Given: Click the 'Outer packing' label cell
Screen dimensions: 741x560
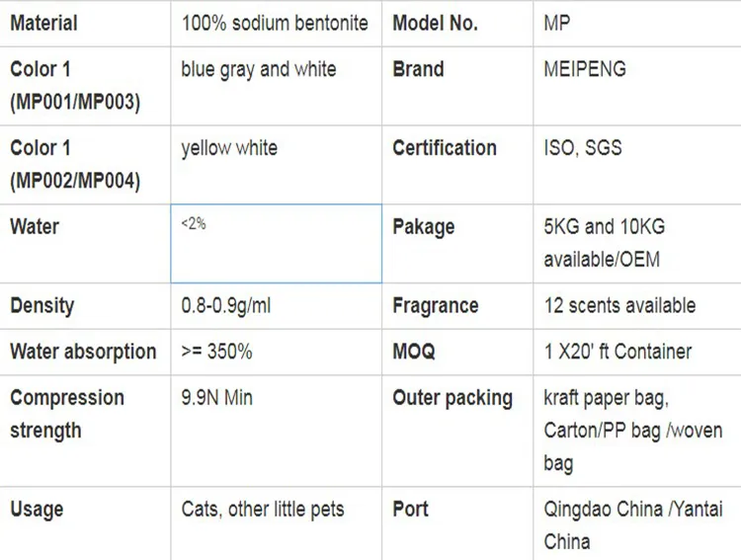Looking at the screenshot, I should [453, 398].
